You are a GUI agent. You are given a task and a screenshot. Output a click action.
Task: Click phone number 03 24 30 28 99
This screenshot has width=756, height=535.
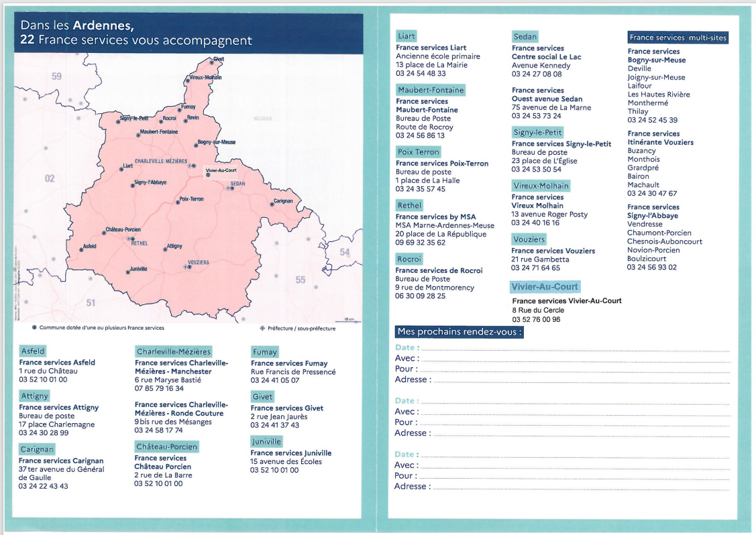[44, 433]
